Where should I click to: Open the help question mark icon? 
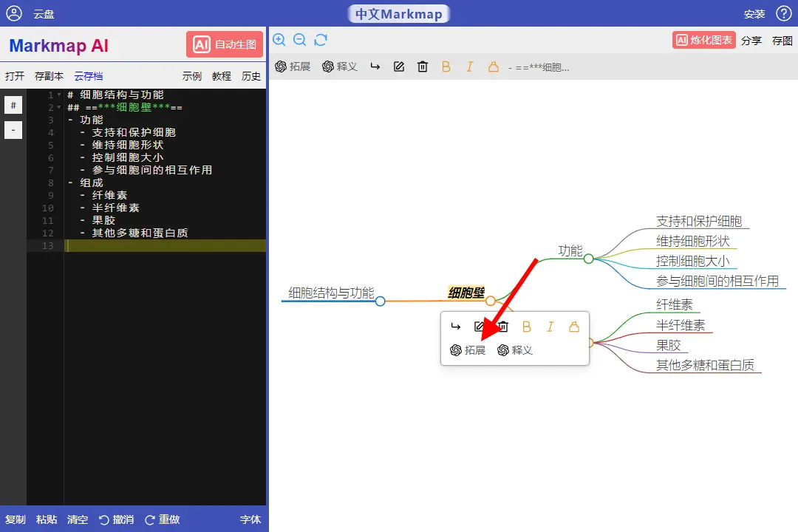[x=783, y=13]
